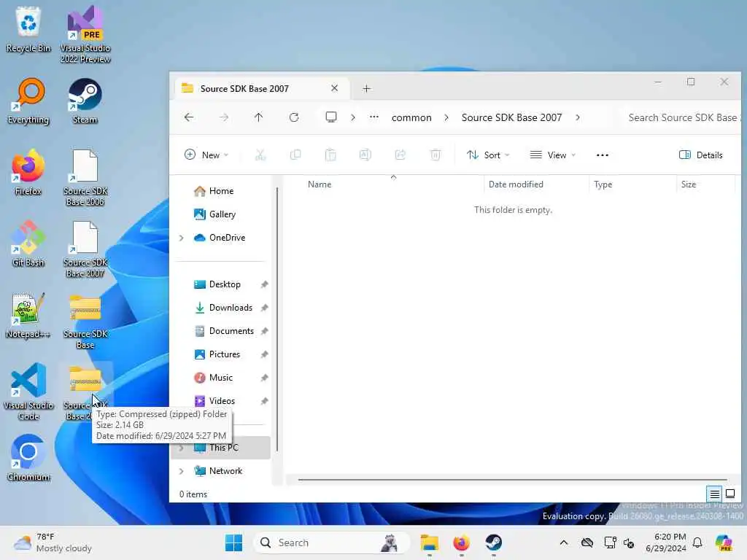Select the Recycle Bin desktop icon

coord(28,29)
